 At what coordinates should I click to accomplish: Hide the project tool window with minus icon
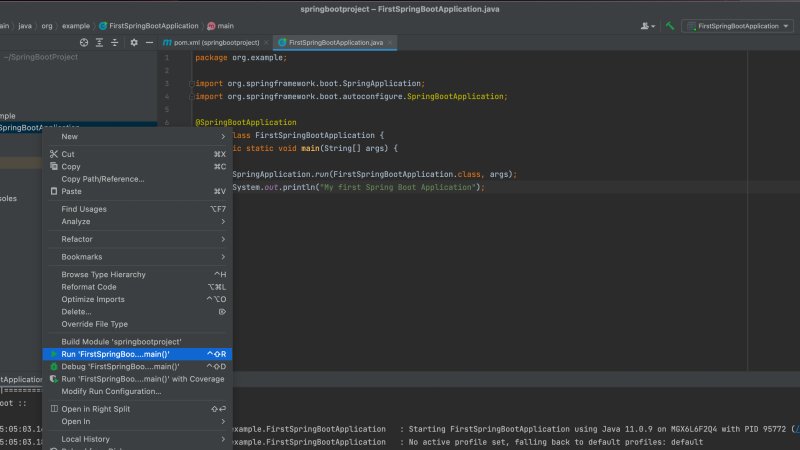click(x=149, y=42)
